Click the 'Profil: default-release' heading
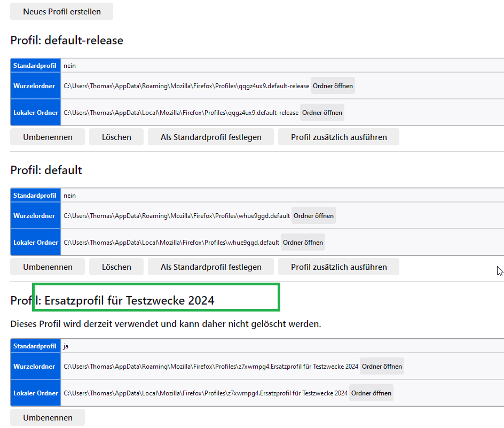The height and width of the screenshot is (428, 504). [67, 41]
